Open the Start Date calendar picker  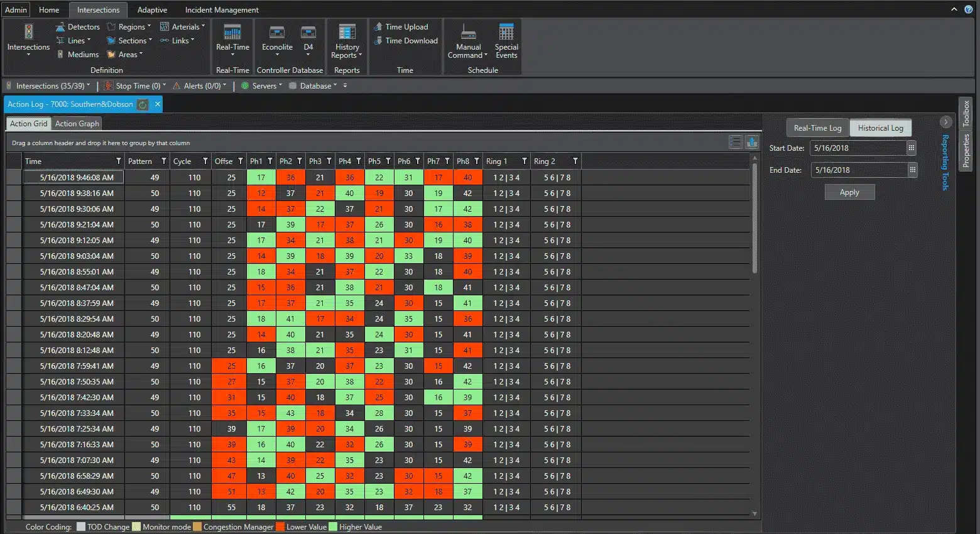point(911,148)
